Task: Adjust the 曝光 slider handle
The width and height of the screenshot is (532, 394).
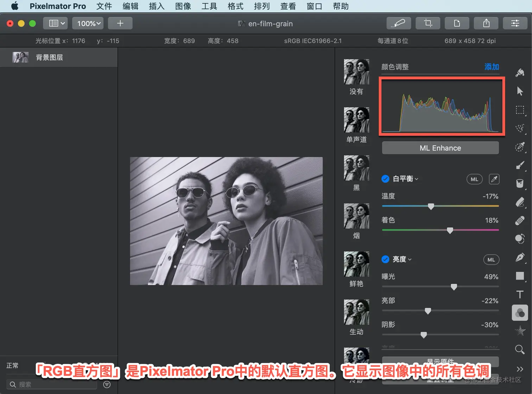Action: (x=454, y=287)
